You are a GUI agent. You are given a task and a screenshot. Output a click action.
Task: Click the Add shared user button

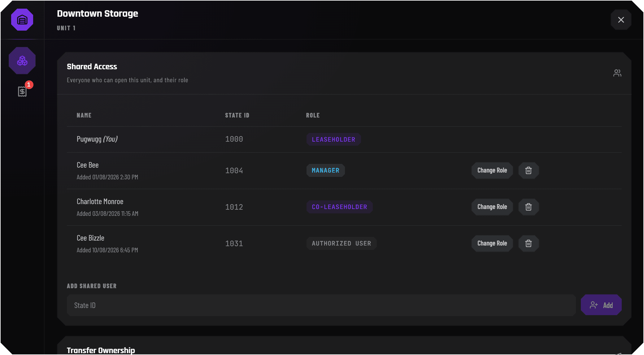(601, 305)
